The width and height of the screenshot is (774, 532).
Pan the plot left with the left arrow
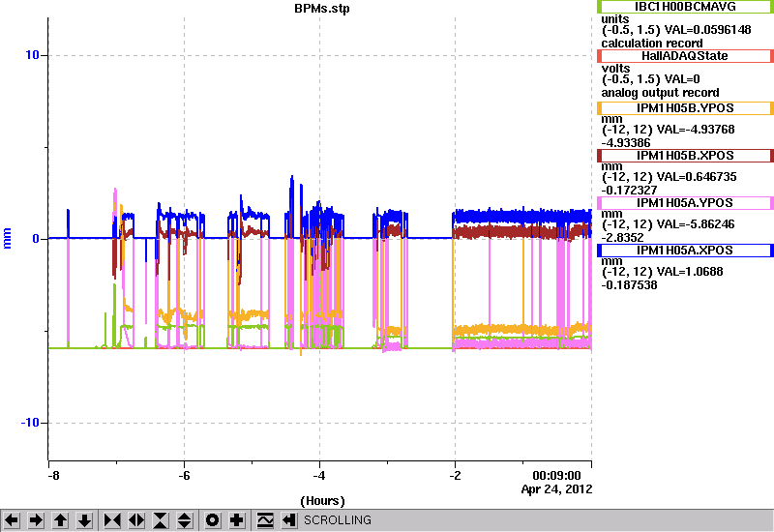pyautogui.click(x=12, y=520)
